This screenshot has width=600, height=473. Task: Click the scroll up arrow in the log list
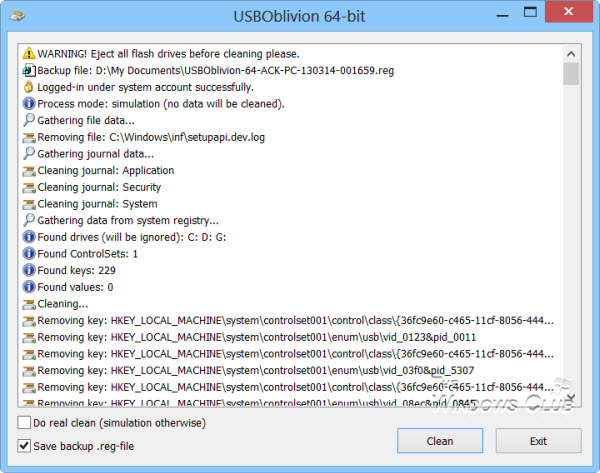(571, 54)
